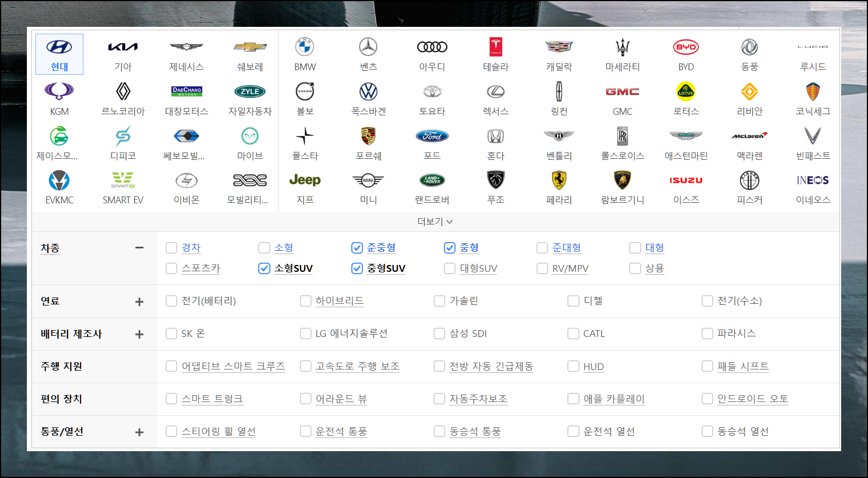
Task: Click the 편의 장치 row heading
Action: tap(62, 399)
